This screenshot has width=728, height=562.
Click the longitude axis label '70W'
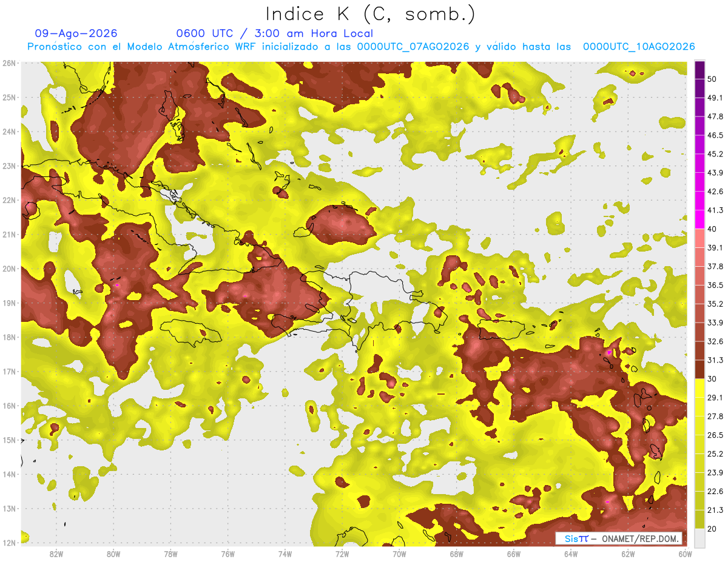tap(399, 555)
